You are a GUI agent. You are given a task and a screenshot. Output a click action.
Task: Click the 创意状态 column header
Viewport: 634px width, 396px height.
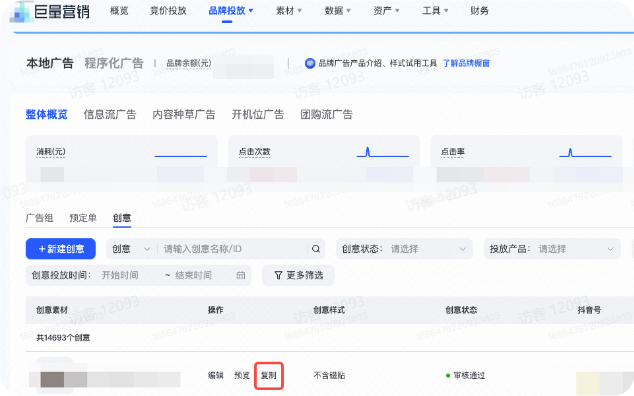pyautogui.click(x=461, y=310)
